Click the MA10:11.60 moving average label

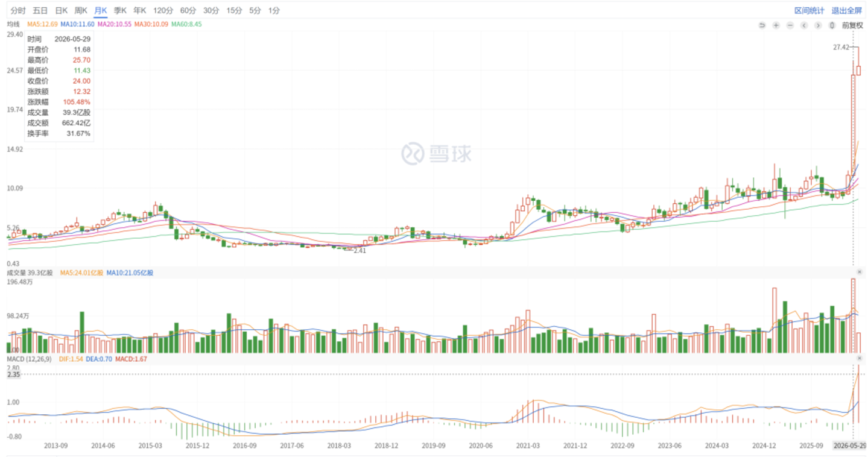tap(78, 24)
